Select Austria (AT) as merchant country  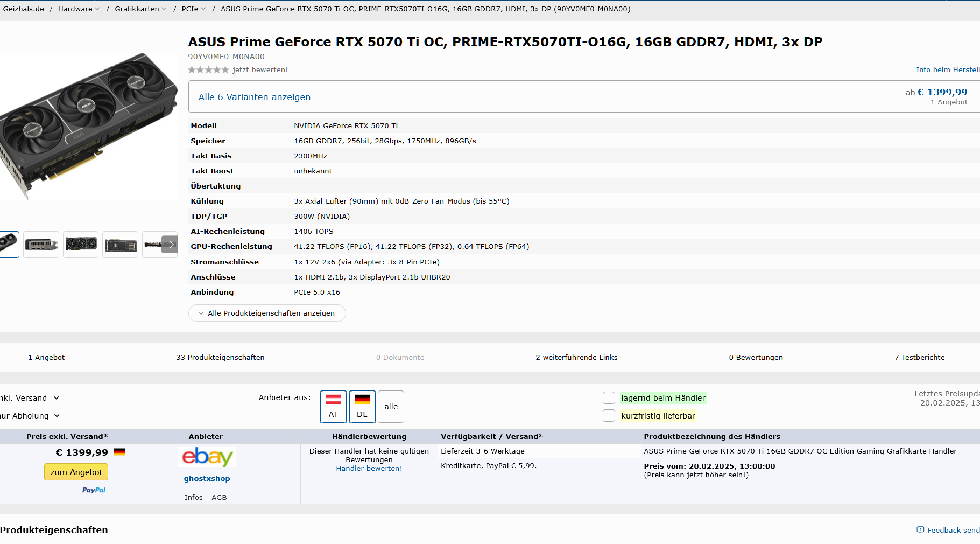[x=334, y=407]
